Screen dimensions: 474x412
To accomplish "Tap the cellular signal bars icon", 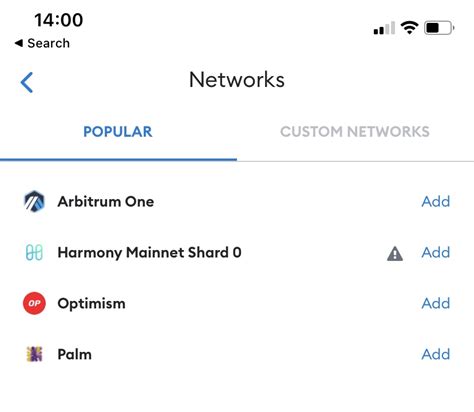I will pos(384,28).
